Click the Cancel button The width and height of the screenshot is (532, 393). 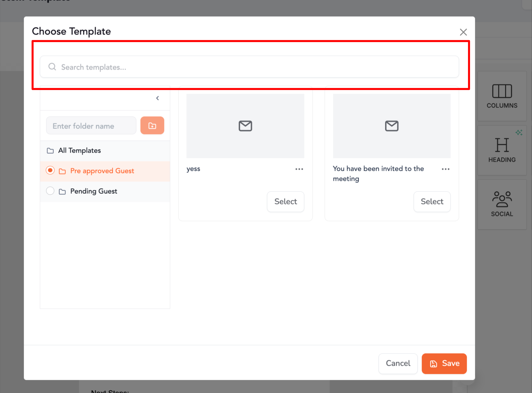pos(398,364)
